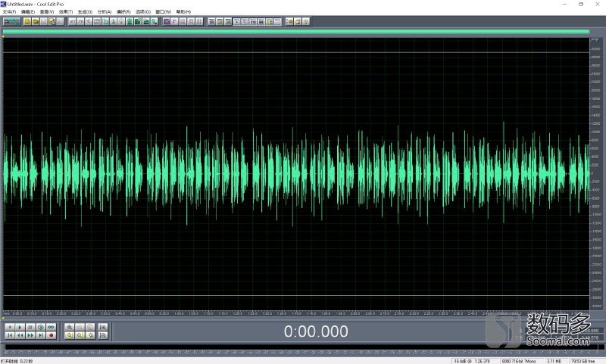This screenshot has width=606, height=364.
Task: Open the 效果(T) menu
Action: pos(66,12)
